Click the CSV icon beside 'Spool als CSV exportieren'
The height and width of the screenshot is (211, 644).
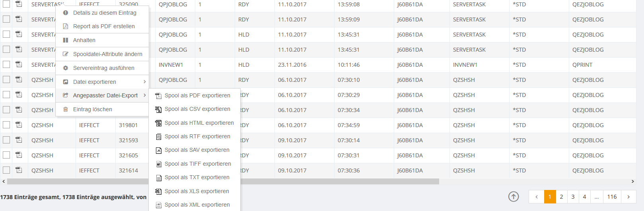point(158,109)
